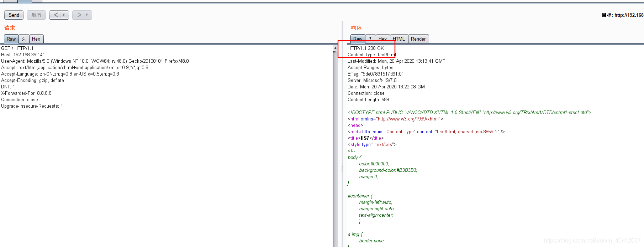Open the Hex tab in the request panel

point(36,39)
